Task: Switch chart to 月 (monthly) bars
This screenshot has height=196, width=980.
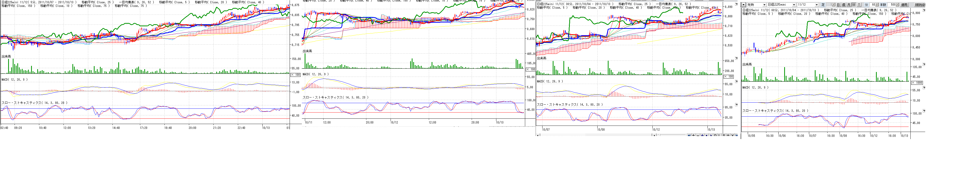Action: 849,5
